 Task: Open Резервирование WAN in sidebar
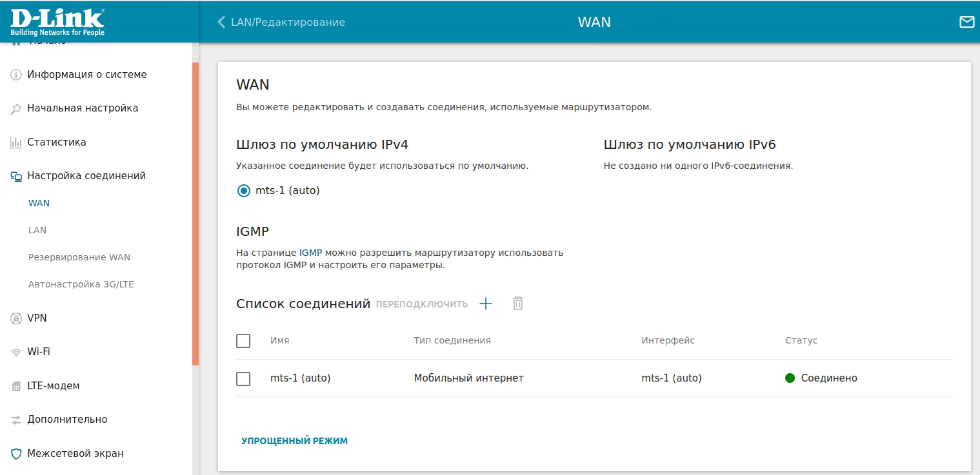[x=79, y=257]
